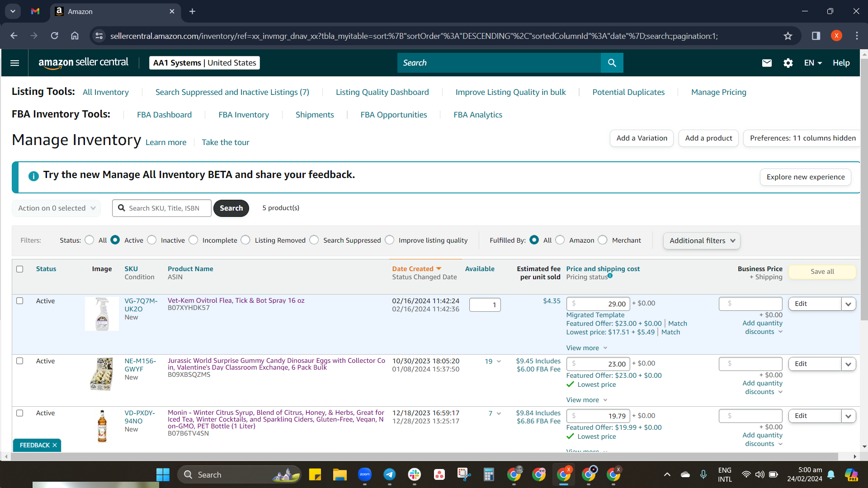Open the FBA Dashboard tool

(x=165, y=115)
